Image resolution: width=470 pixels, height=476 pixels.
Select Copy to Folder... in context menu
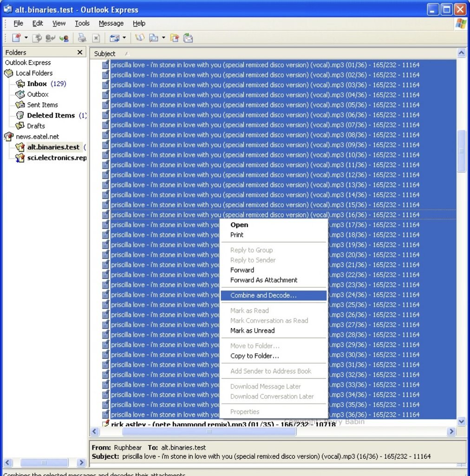(x=274, y=356)
